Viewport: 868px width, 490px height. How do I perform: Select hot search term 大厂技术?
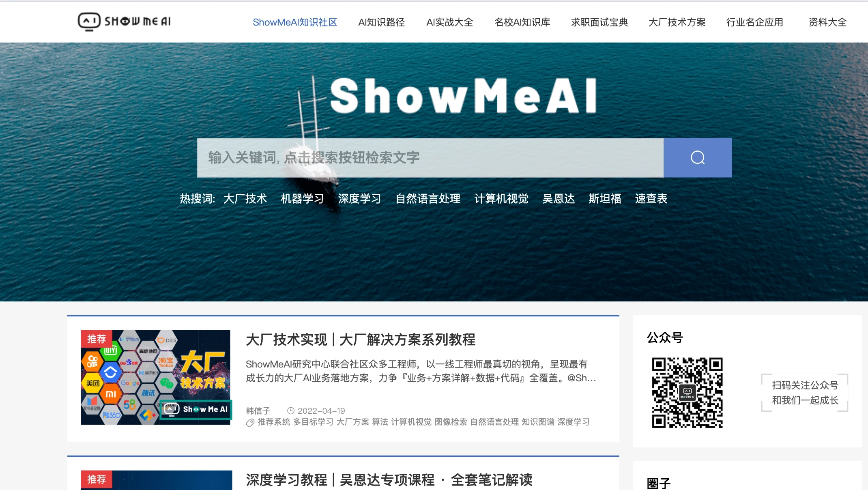coord(245,199)
